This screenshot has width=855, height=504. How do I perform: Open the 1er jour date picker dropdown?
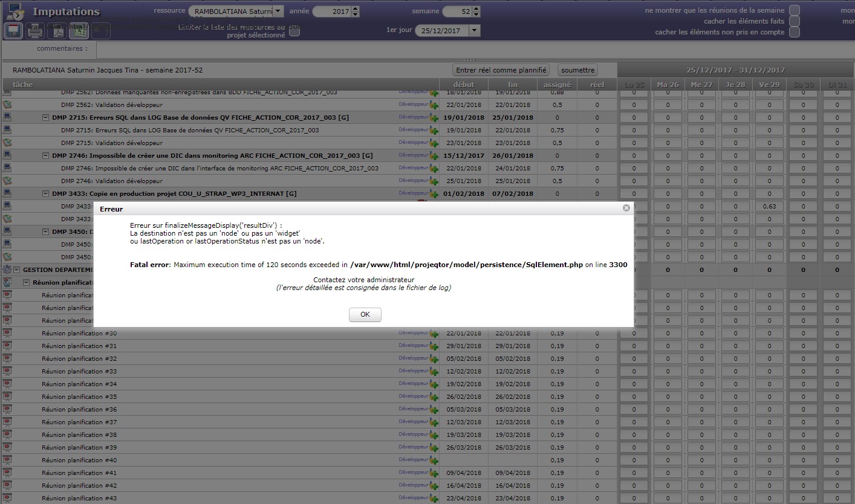pos(474,31)
